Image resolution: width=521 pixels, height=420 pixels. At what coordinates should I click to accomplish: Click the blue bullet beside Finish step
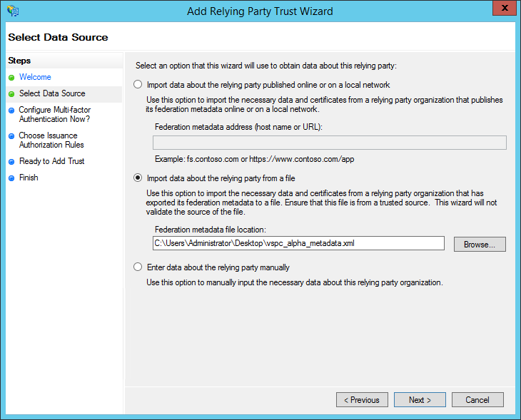coord(11,178)
